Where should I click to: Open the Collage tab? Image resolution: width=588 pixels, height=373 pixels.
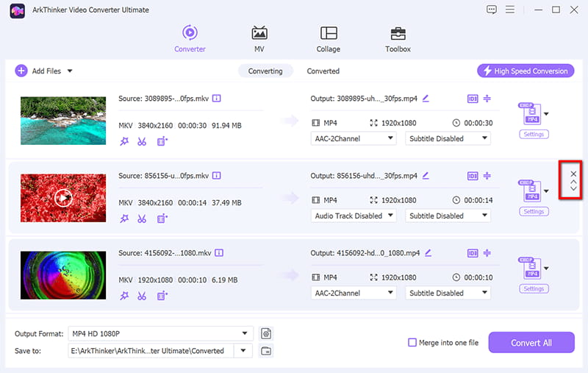[328, 39]
